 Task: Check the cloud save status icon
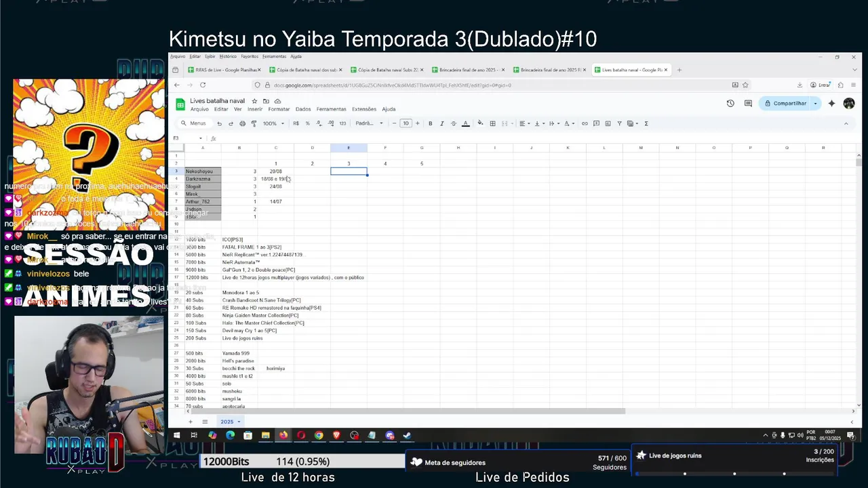[277, 101]
